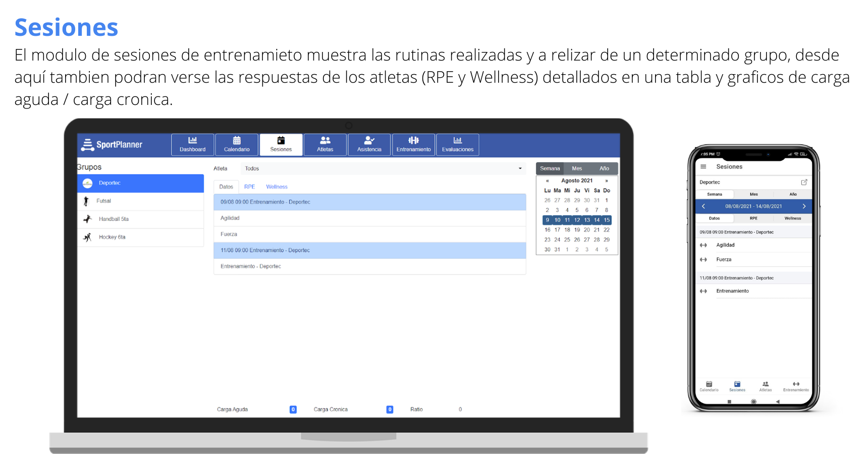Open the Evaluaciones module
This screenshot has width=868, height=454.
tap(457, 144)
